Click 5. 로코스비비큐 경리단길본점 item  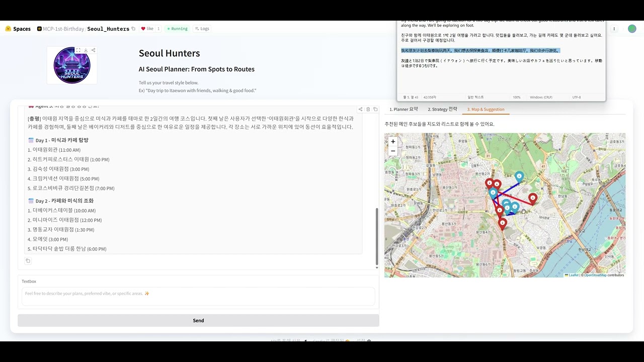tap(71, 188)
